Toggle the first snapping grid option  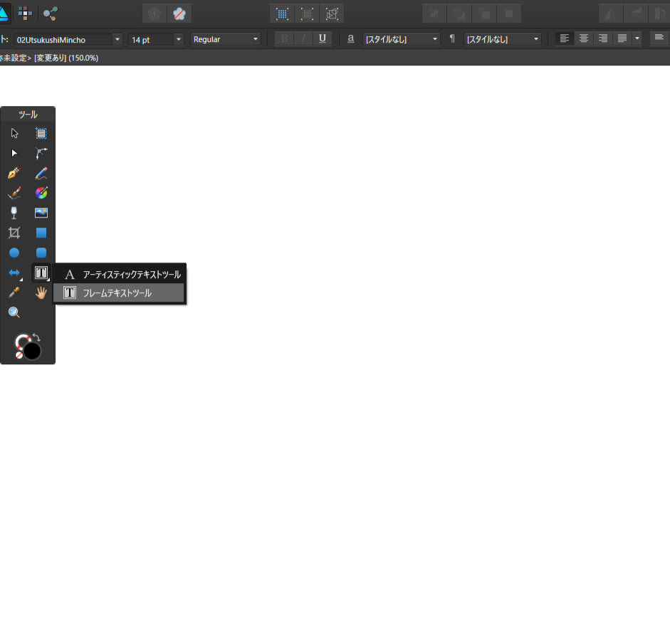pos(282,14)
